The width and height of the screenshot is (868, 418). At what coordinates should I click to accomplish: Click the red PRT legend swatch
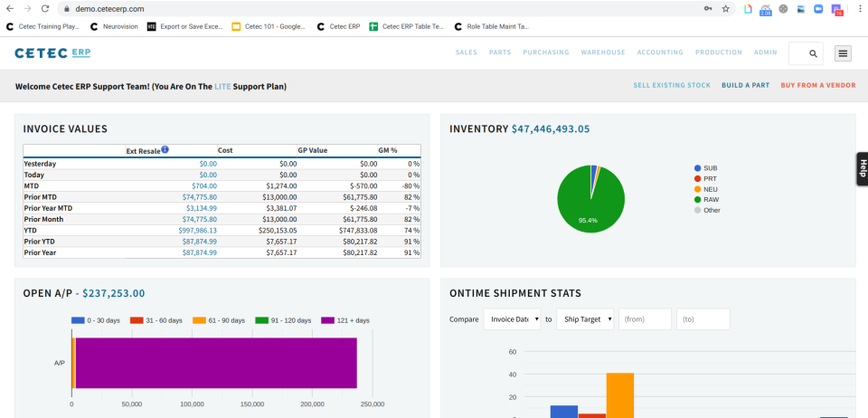pyautogui.click(x=697, y=179)
